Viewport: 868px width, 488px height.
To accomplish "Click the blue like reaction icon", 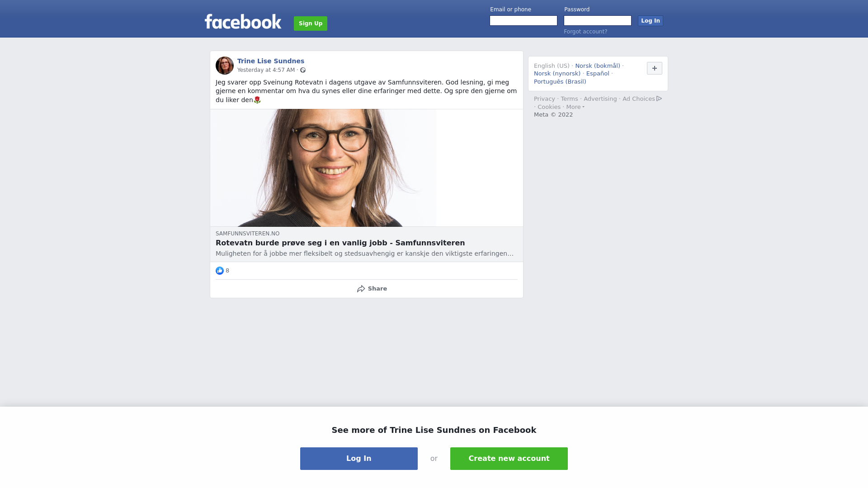I will pos(220,271).
